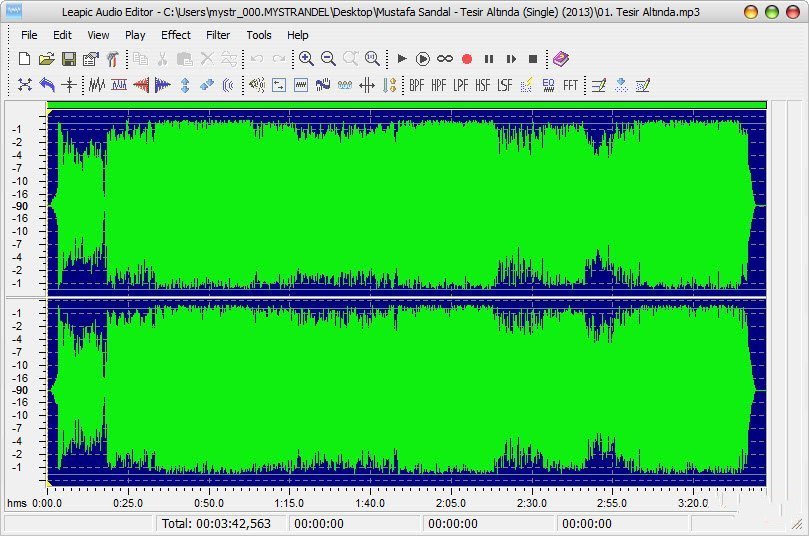Image resolution: width=809 pixels, height=536 pixels.
Task: Click the Play button in toolbar
Action: point(401,59)
